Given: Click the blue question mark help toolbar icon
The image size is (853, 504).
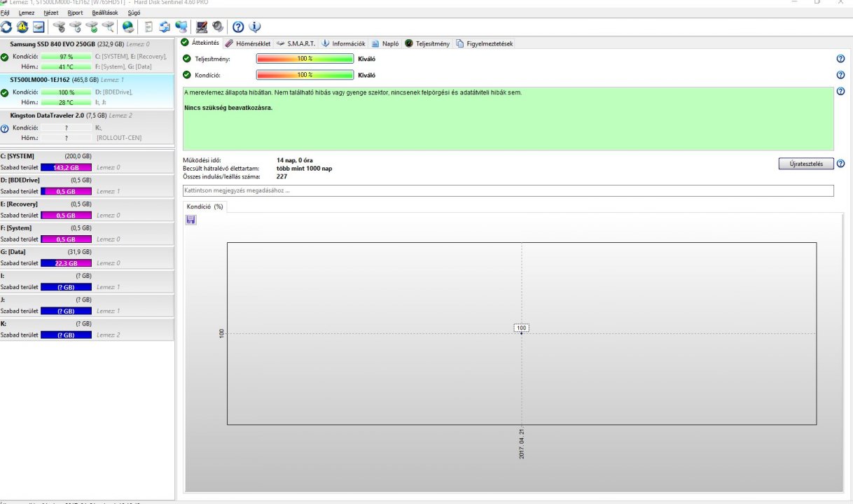Looking at the screenshot, I should (x=238, y=27).
